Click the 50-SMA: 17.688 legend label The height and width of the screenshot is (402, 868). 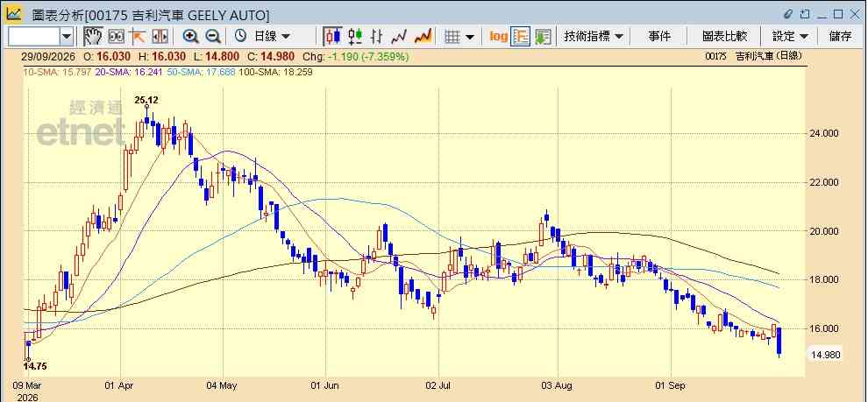(201, 72)
